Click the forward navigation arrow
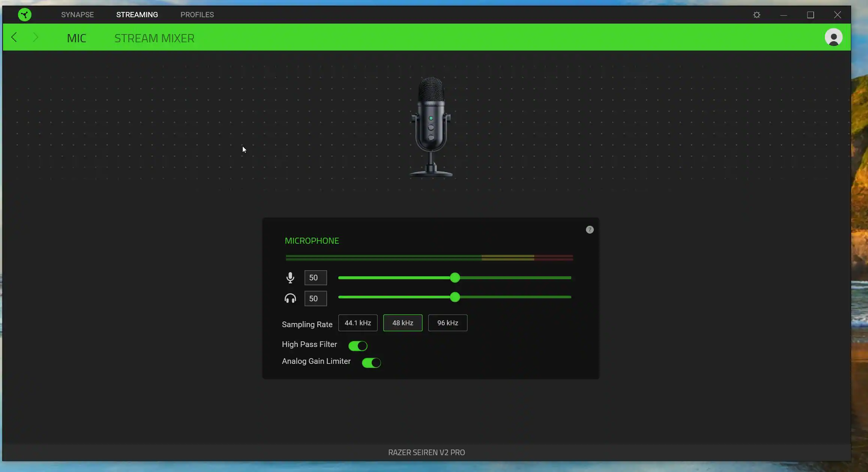Viewport: 868px width, 472px height. (x=36, y=37)
